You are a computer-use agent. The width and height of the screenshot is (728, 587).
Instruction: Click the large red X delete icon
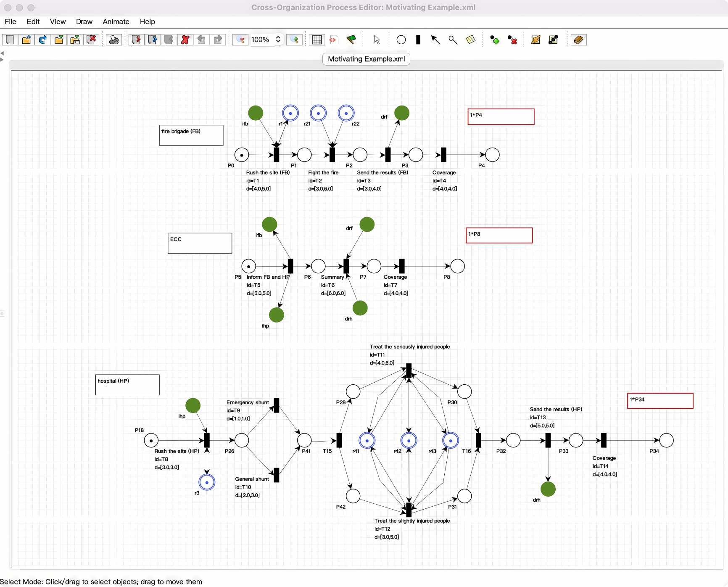coord(185,40)
